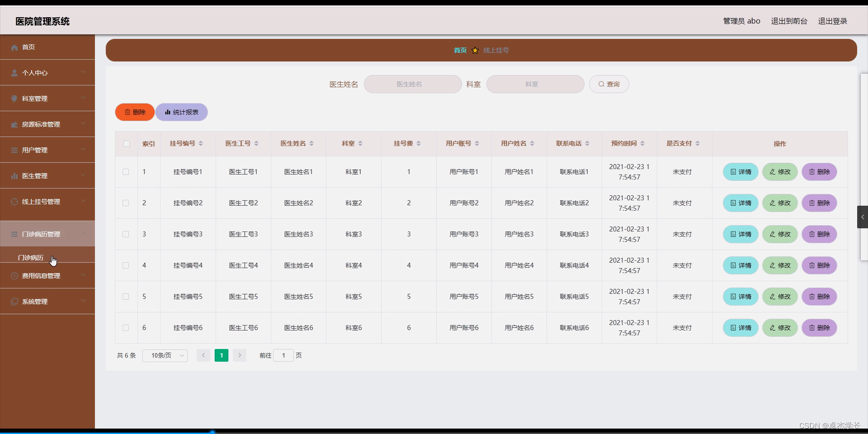Click the globe icon for 线上挂号管理
868x434 pixels.
coord(14,202)
